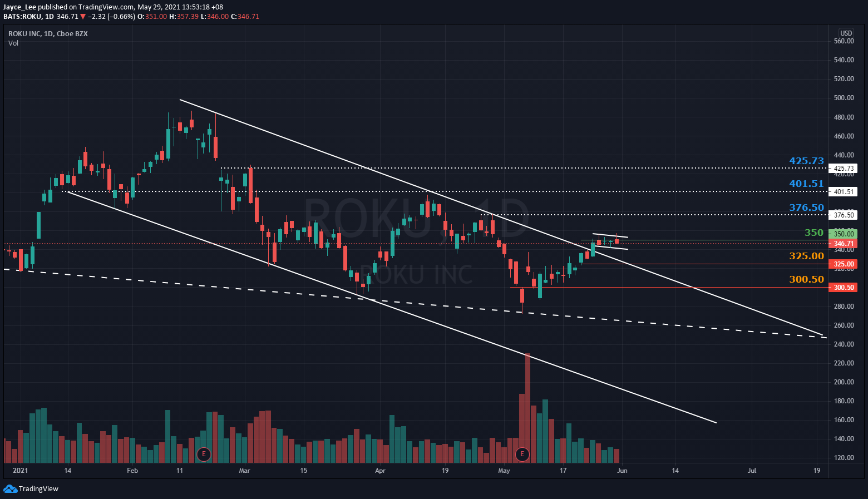Click the 'O:351.00' open value in header
The width and height of the screenshot is (868, 499).
[x=152, y=17]
